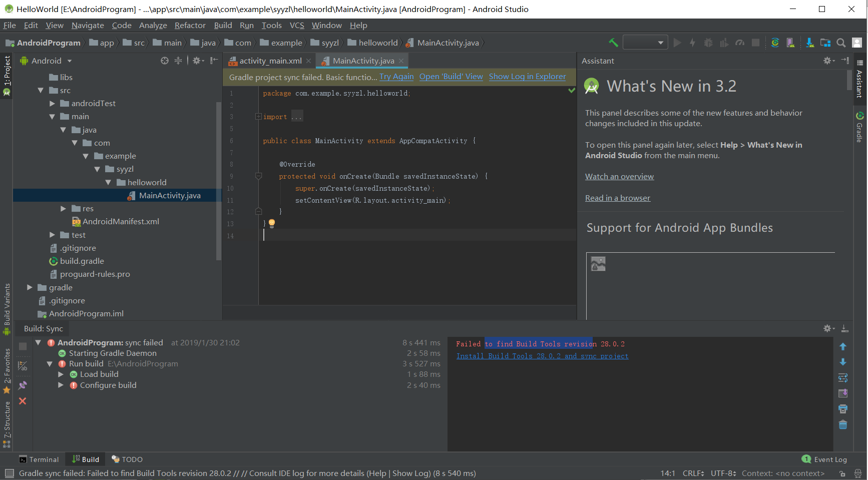Click Install Build Tools 28.0.2 link
This screenshot has height=480, width=868.
tap(542, 356)
